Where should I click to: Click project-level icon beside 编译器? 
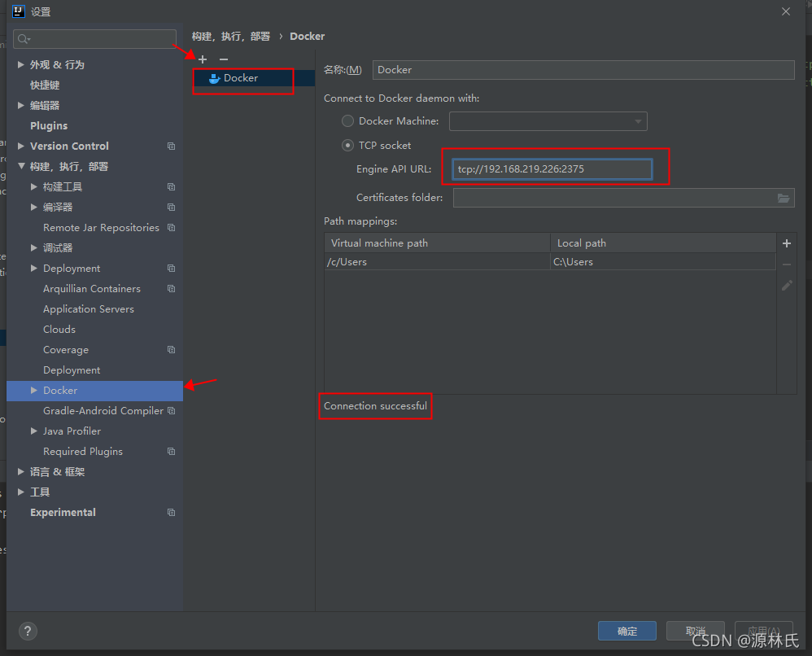[172, 208]
